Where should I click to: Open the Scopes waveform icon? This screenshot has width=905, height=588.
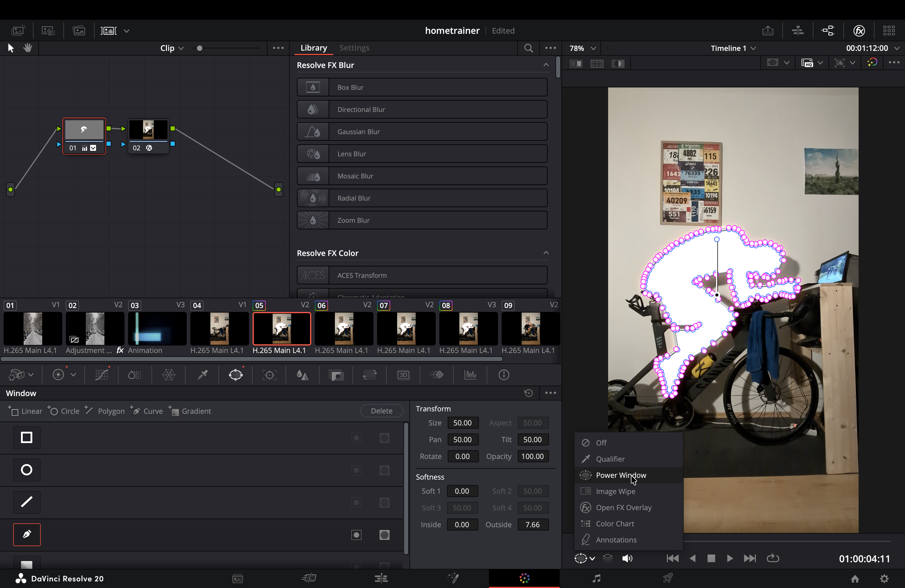coord(470,375)
